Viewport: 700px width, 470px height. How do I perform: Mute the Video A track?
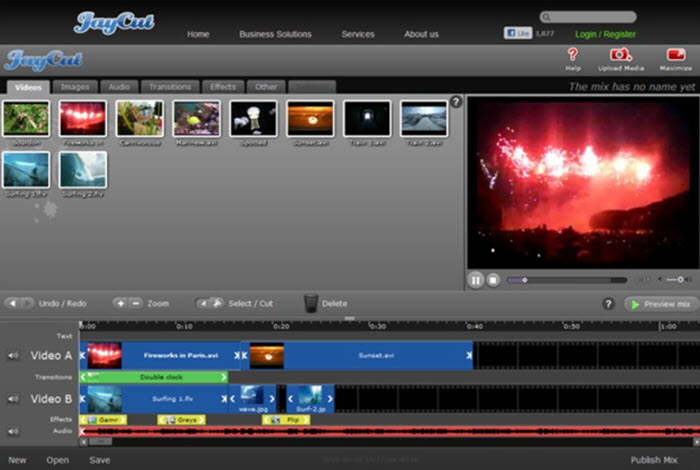13,355
